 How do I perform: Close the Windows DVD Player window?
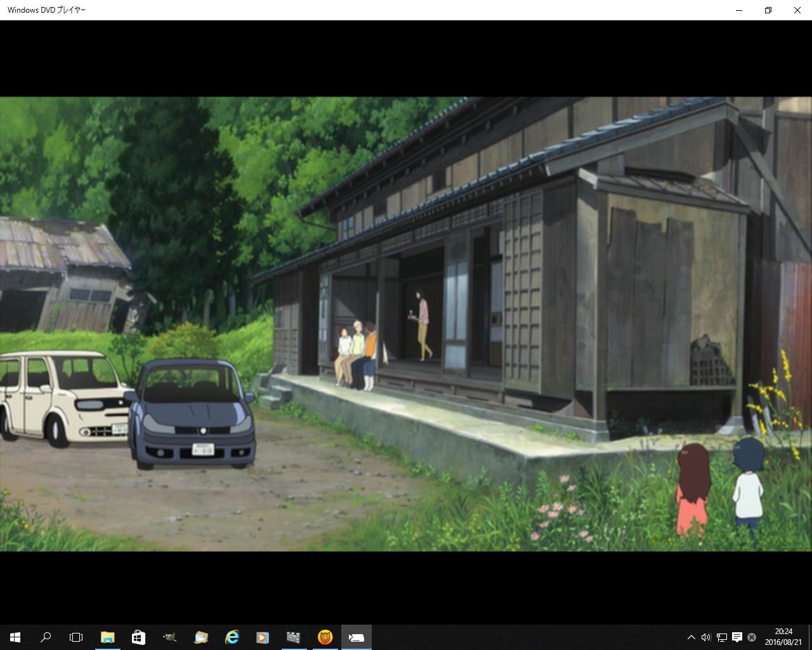(797, 10)
